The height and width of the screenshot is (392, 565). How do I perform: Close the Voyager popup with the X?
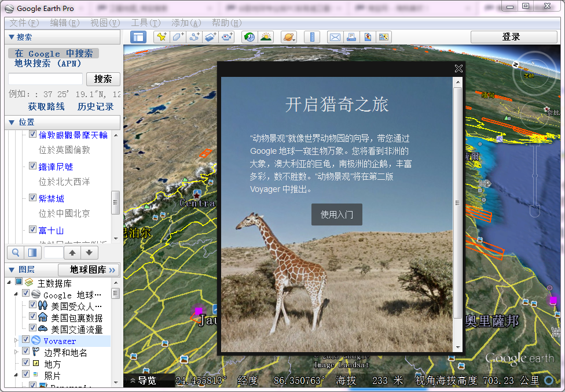click(x=458, y=68)
